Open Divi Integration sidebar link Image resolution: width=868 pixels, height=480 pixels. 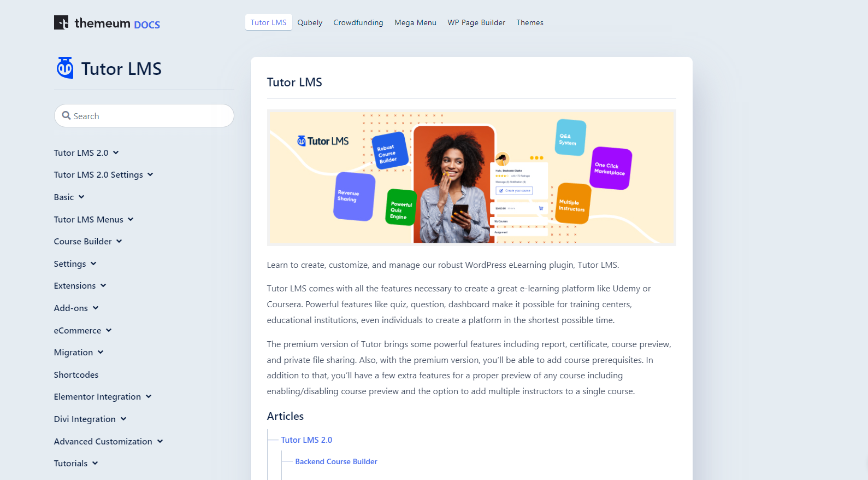click(x=85, y=419)
